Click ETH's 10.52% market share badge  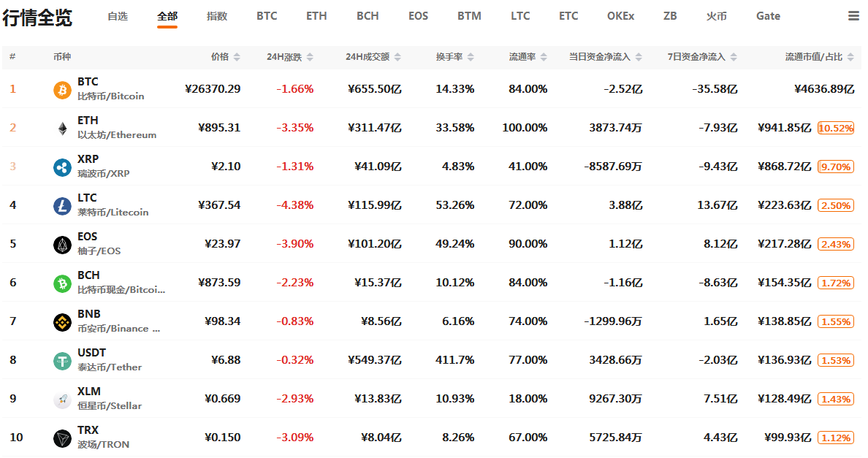836,128
